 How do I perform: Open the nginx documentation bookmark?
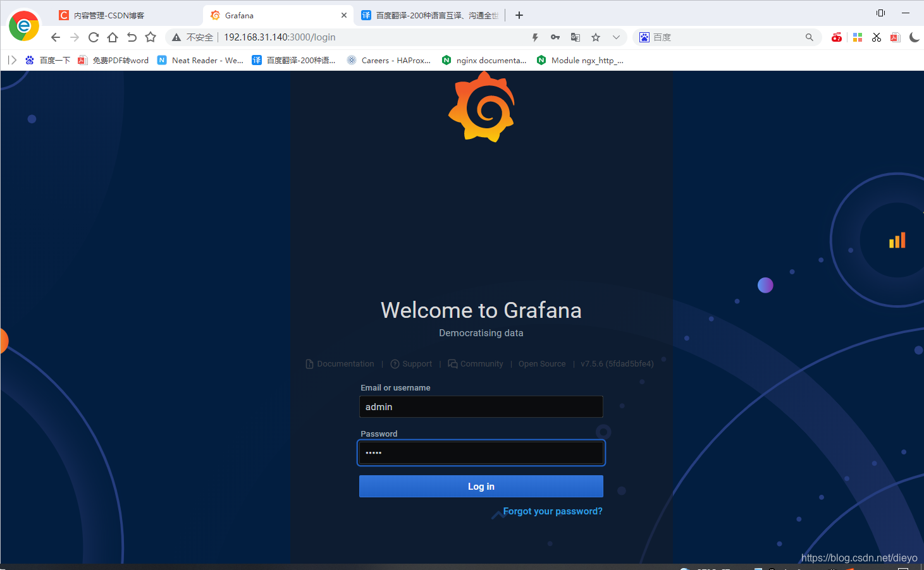[484, 60]
